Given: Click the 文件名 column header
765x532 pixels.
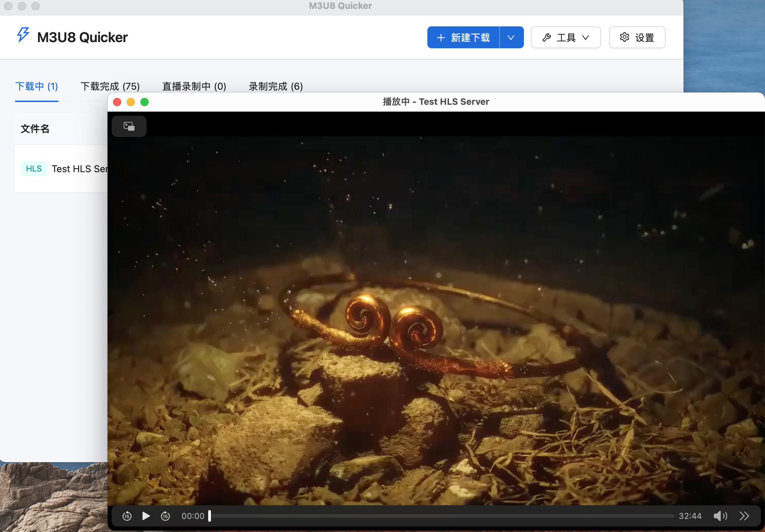Looking at the screenshot, I should click(x=35, y=129).
